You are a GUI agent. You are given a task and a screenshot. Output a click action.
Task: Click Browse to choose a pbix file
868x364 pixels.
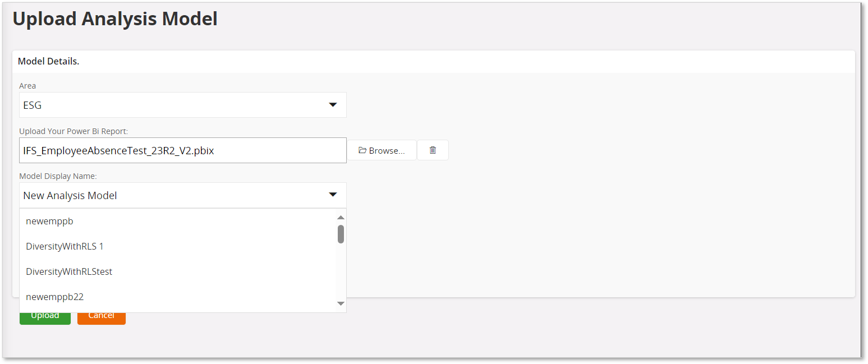382,150
